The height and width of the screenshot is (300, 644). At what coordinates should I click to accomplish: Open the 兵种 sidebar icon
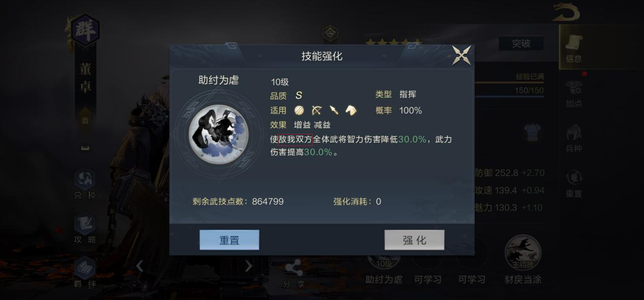(x=574, y=139)
